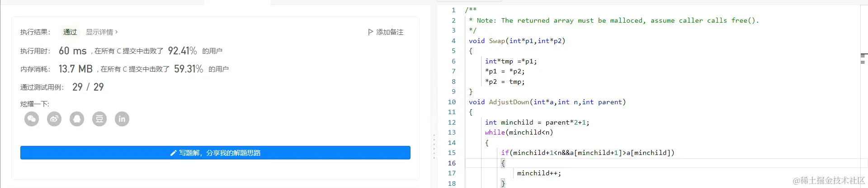Expand 显示详情 details chevron

point(117,32)
